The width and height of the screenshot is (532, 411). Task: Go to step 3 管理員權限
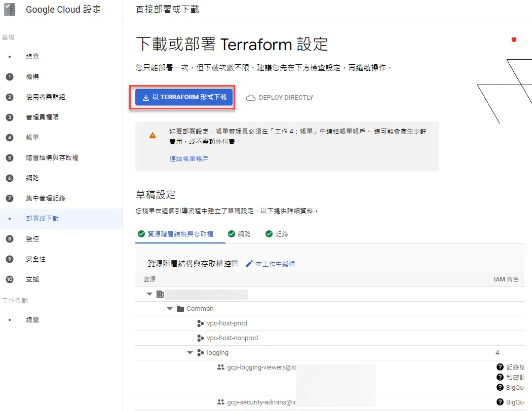(x=43, y=117)
